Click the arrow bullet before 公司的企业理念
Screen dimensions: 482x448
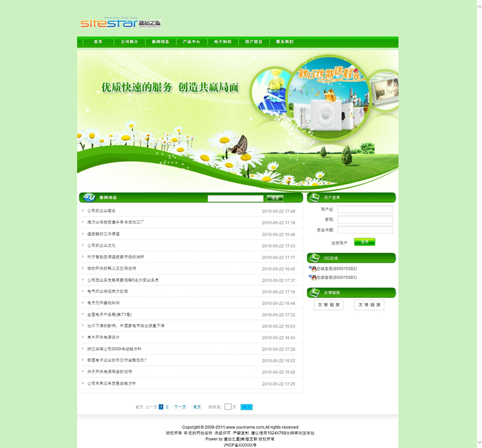click(83, 211)
